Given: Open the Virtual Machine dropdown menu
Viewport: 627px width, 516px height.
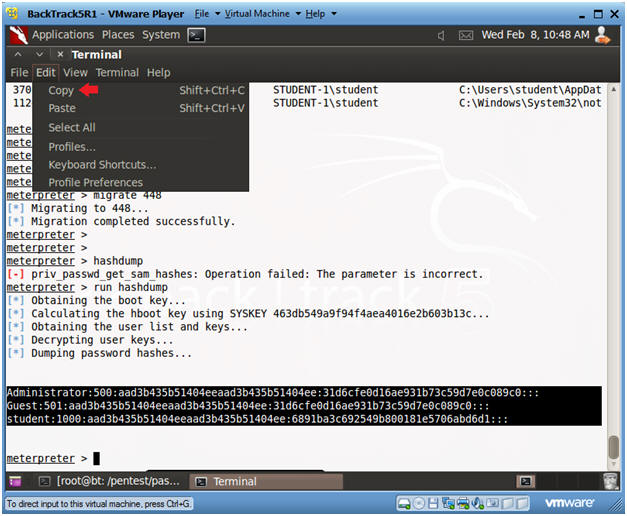Looking at the screenshot, I should tap(262, 14).
